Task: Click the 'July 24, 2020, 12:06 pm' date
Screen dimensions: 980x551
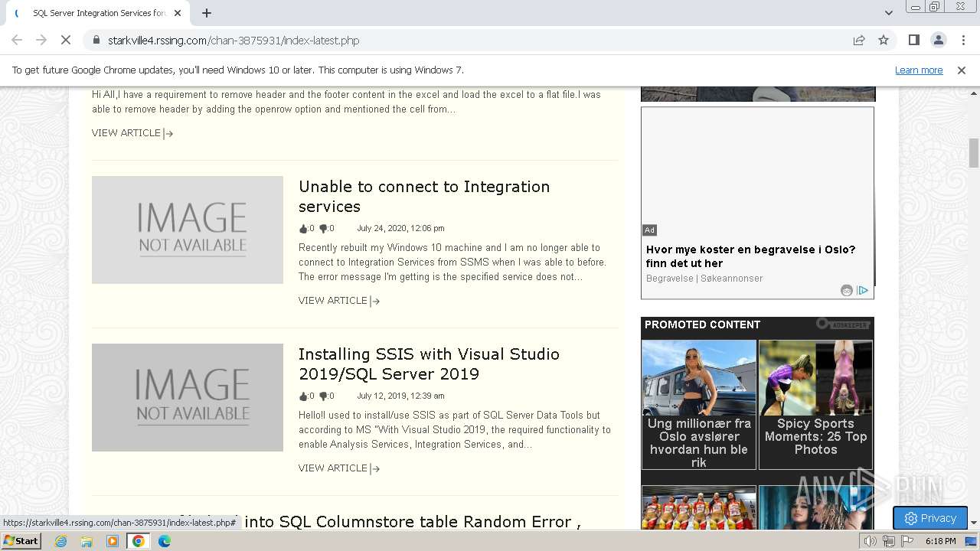Action: [x=400, y=228]
